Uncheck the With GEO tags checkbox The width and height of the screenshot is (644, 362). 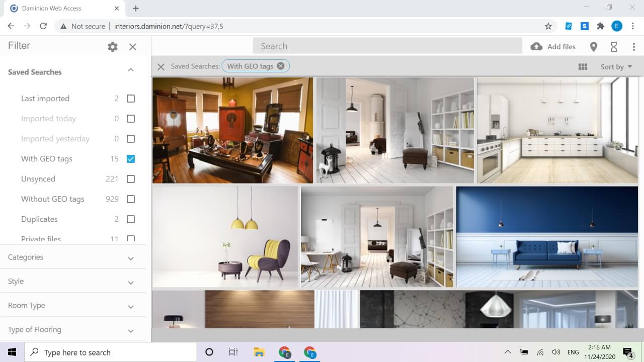[x=131, y=159]
